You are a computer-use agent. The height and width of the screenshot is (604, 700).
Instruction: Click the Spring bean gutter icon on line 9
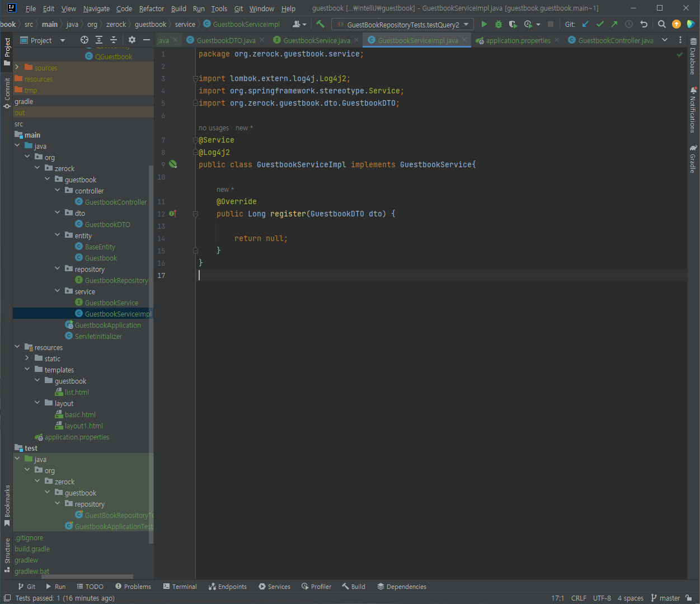[x=173, y=164]
